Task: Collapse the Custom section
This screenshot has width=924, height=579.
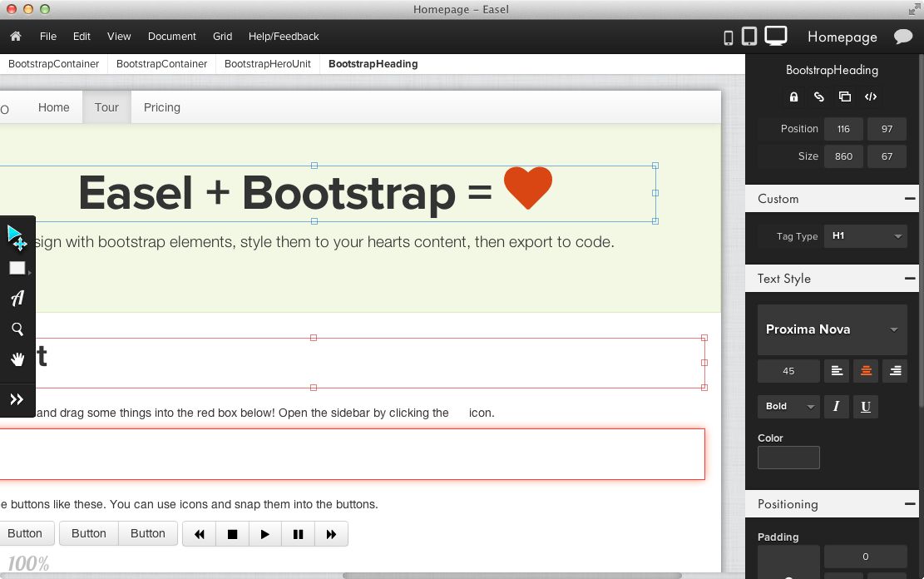Action: pyautogui.click(x=910, y=199)
